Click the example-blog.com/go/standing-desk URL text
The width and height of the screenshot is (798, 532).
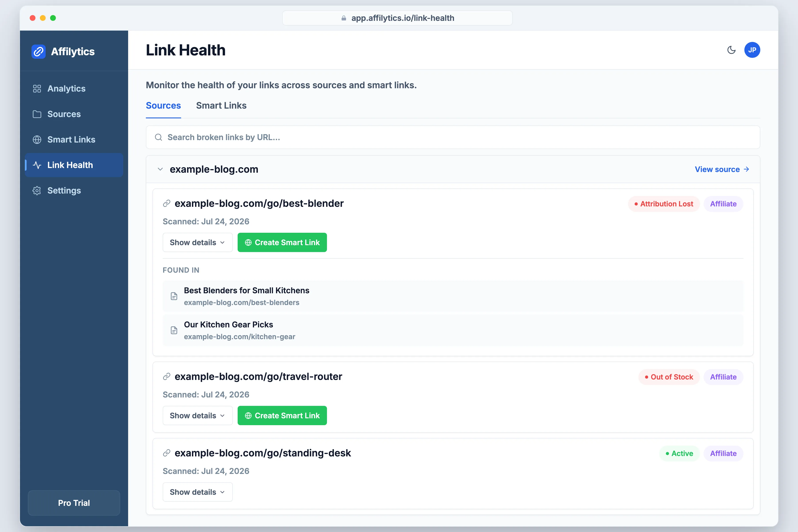point(263,453)
